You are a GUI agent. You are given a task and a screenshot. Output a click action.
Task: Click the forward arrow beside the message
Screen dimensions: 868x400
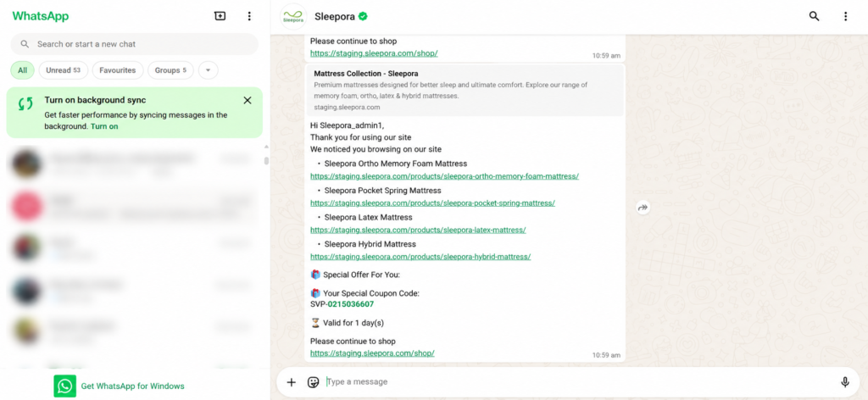(643, 208)
